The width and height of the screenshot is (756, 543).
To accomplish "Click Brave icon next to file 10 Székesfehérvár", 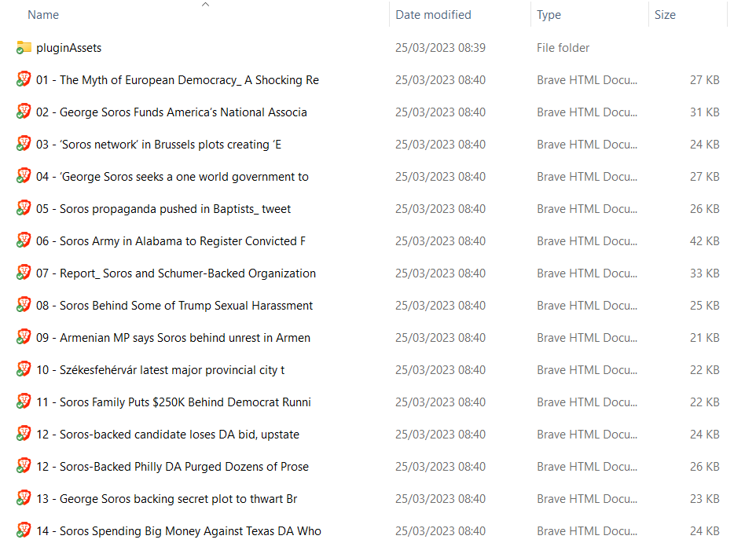I will click(x=24, y=370).
